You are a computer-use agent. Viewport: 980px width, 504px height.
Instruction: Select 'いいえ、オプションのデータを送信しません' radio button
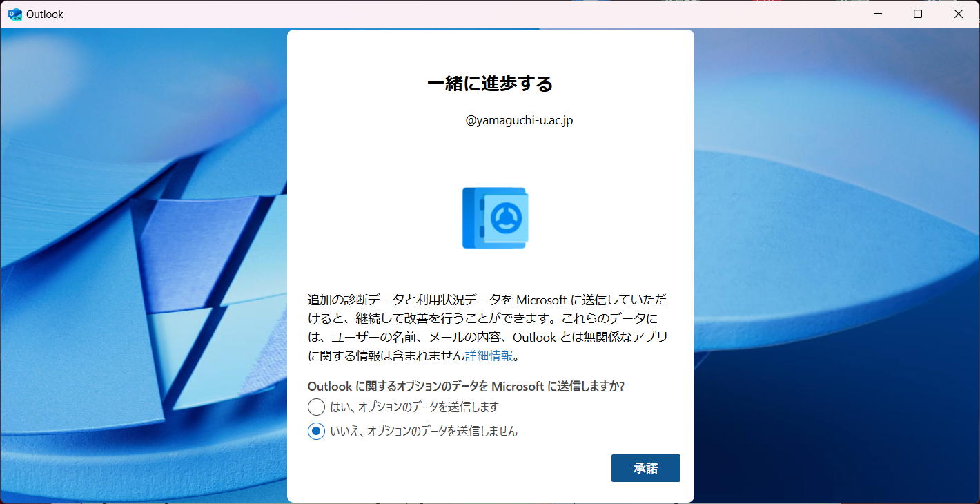pyautogui.click(x=316, y=432)
